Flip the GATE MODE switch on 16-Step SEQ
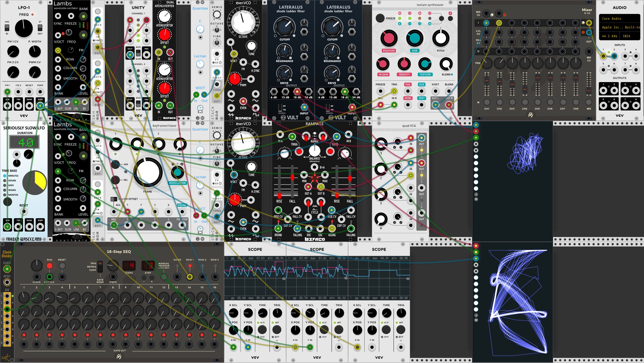The height and width of the screenshot is (363, 644). (100, 267)
